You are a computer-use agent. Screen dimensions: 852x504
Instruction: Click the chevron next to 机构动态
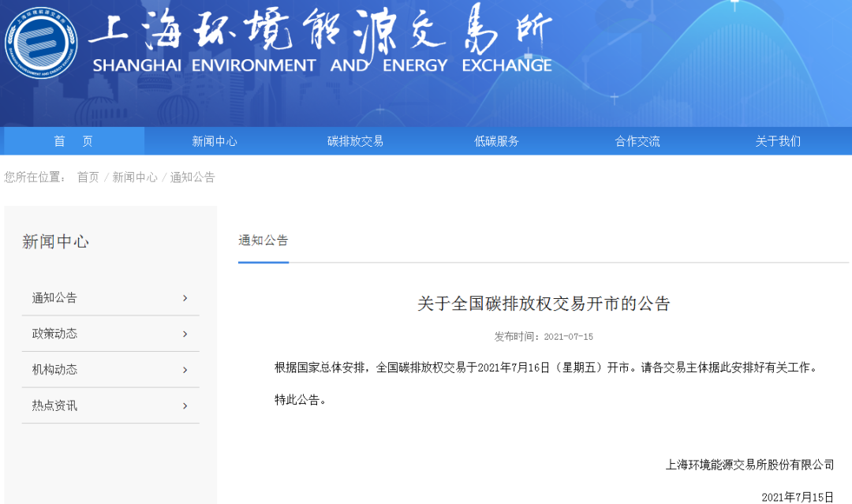click(x=185, y=370)
